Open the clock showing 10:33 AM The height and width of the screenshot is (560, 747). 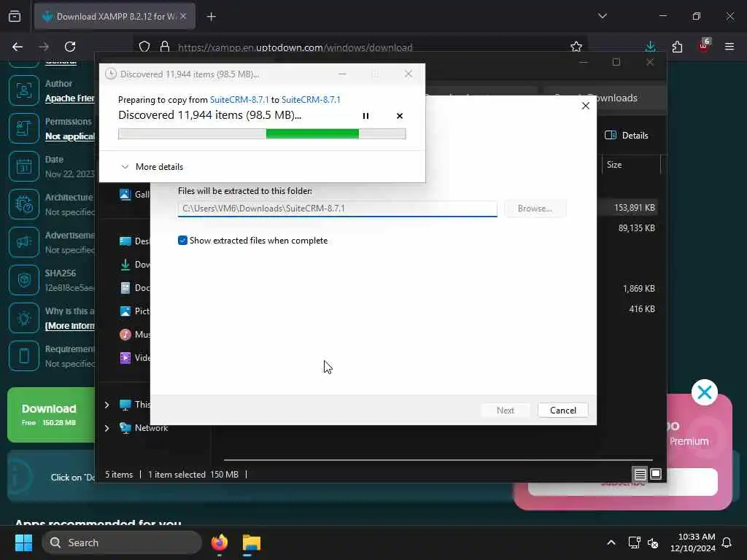click(693, 542)
